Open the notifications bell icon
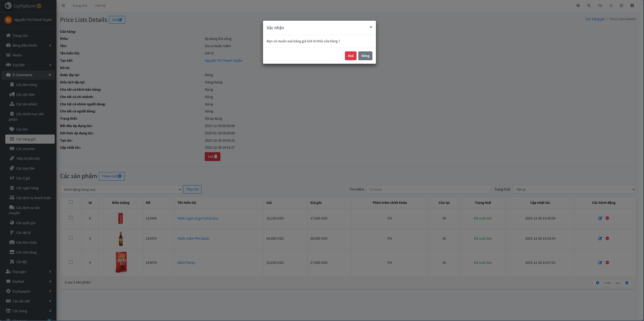 pyautogui.click(x=611, y=6)
